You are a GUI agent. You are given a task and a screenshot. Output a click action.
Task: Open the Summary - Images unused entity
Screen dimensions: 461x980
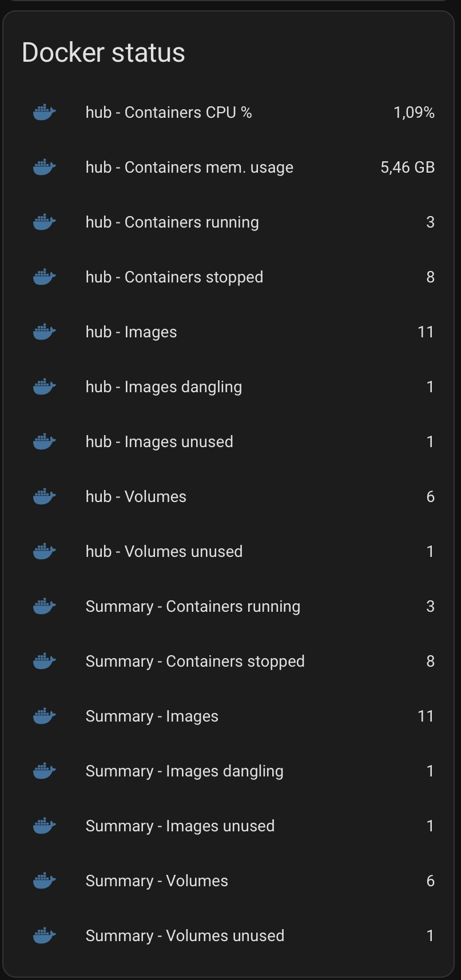click(x=180, y=826)
